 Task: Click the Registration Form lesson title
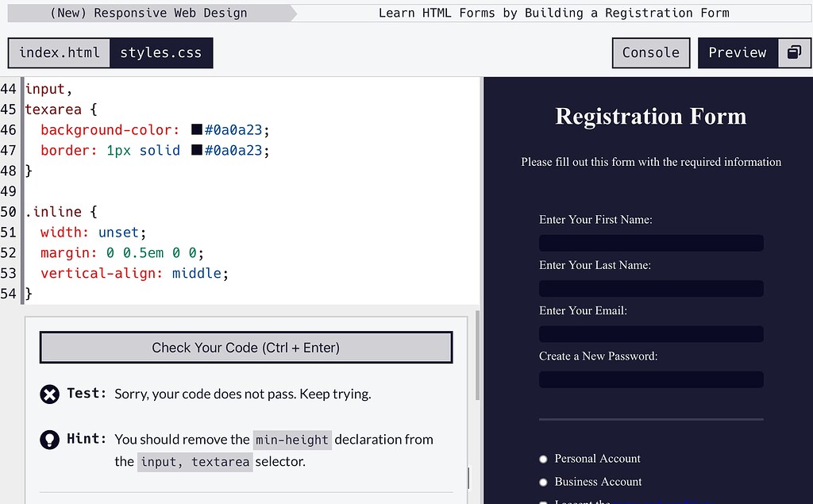(554, 13)
